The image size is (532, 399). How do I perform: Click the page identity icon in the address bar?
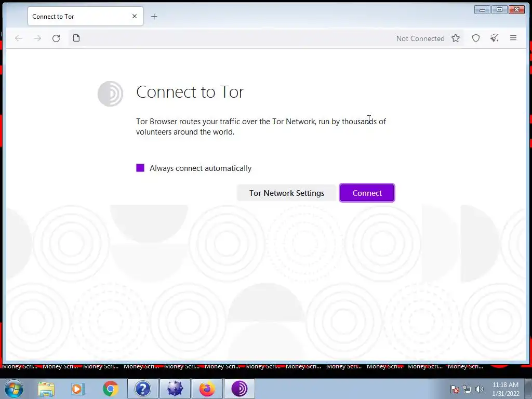point(76,38)
